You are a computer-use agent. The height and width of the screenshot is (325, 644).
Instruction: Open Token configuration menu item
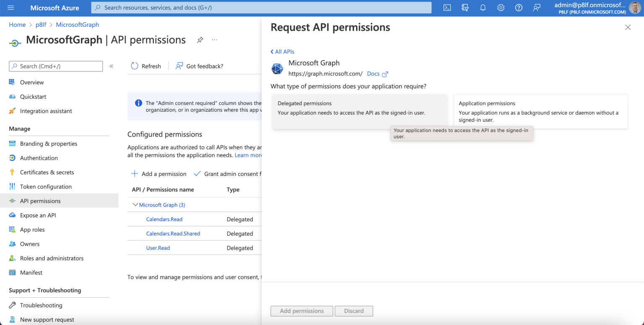(46, 186)
